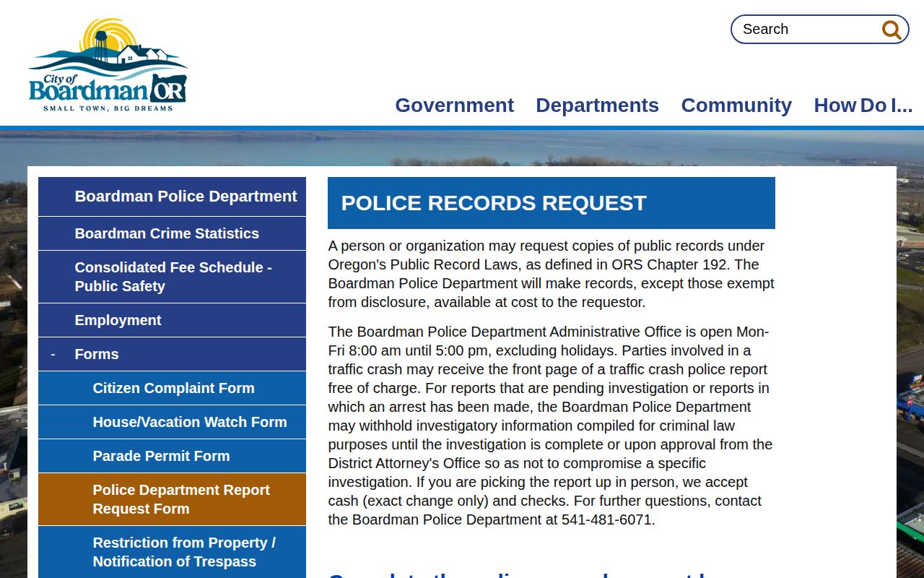
Task: Open the Departments menu
Action: [x=597, y=105]
